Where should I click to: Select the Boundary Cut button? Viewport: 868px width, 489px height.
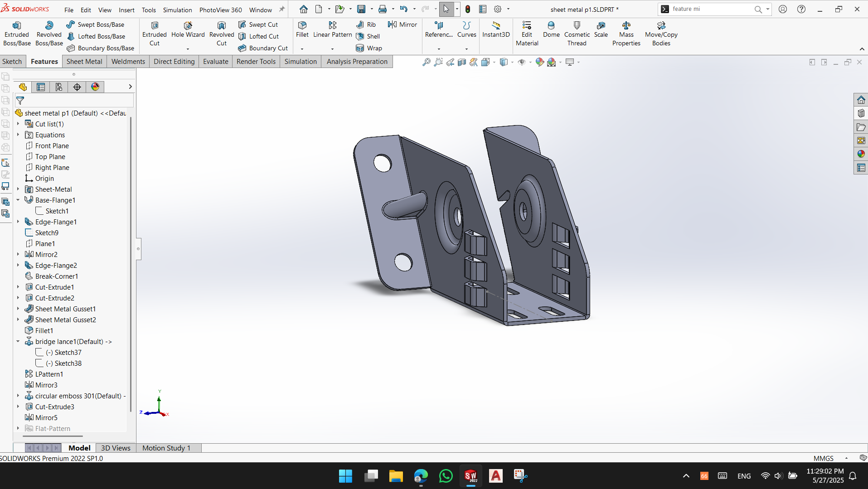coord(263,48)
